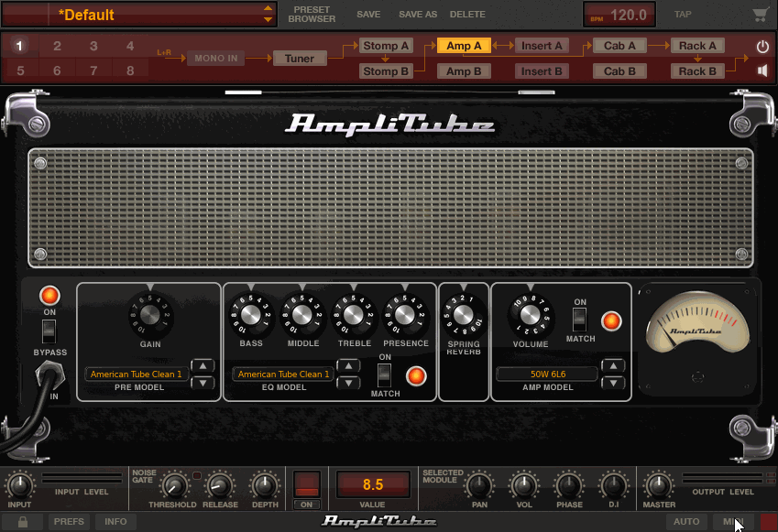Toggle the MONO IN input mode
This screenshot has height=532, width=778.
[216, 59]
